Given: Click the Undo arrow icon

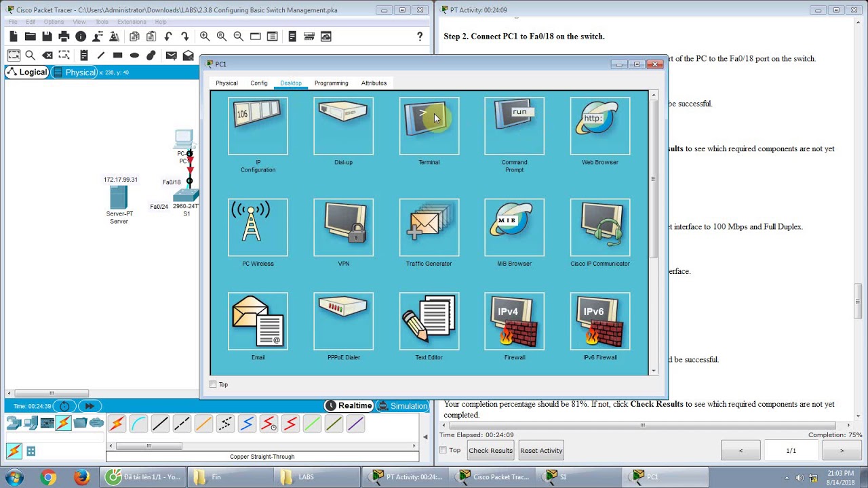Looking at the screenshot, I should pos(167,37).
